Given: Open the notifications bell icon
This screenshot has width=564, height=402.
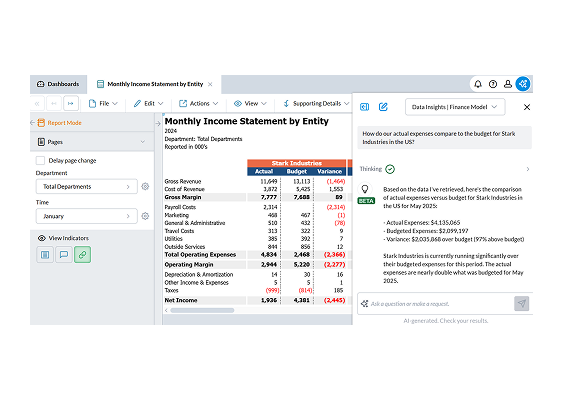Looking at the screenshot, I should 478,84.
